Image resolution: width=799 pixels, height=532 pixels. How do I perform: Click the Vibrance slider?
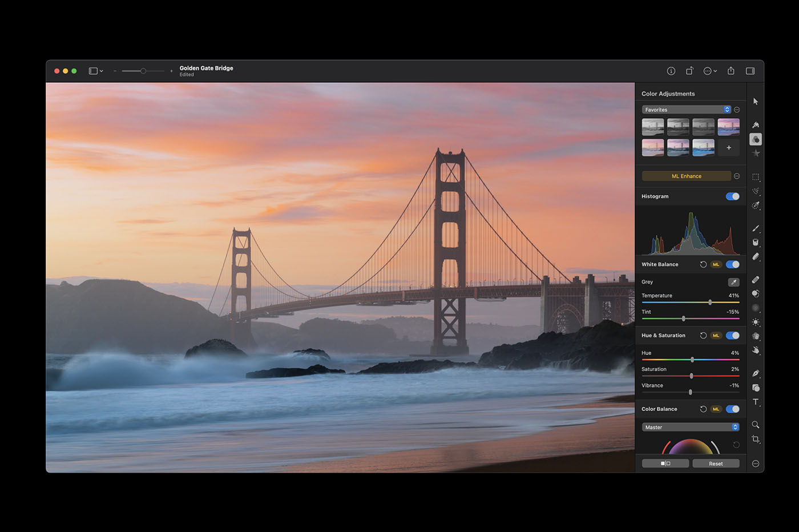pos(691,392)
